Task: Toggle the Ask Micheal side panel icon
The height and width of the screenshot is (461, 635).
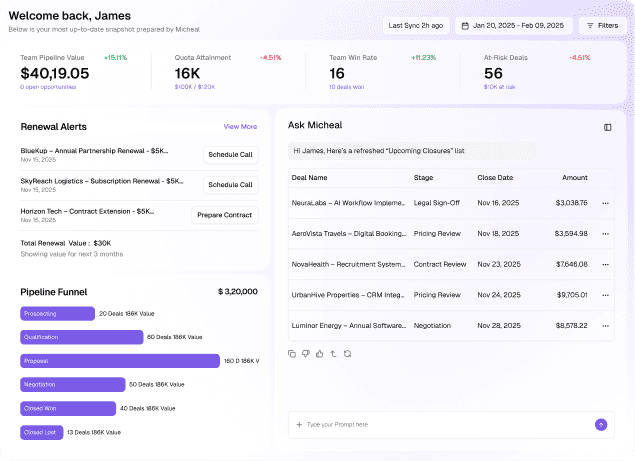Action: 607,127
